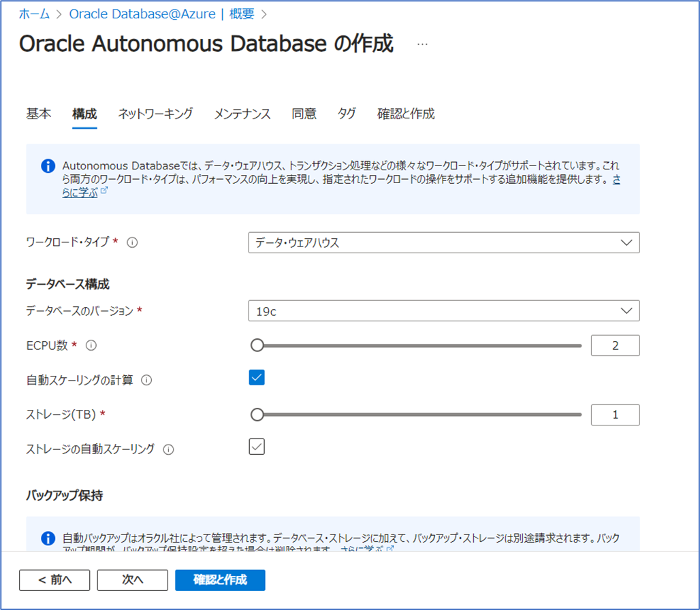Open the ワークロード・タイプ dropdown
Image resolution: width=700 pixels, height=610 pixels.
point(444,243)
